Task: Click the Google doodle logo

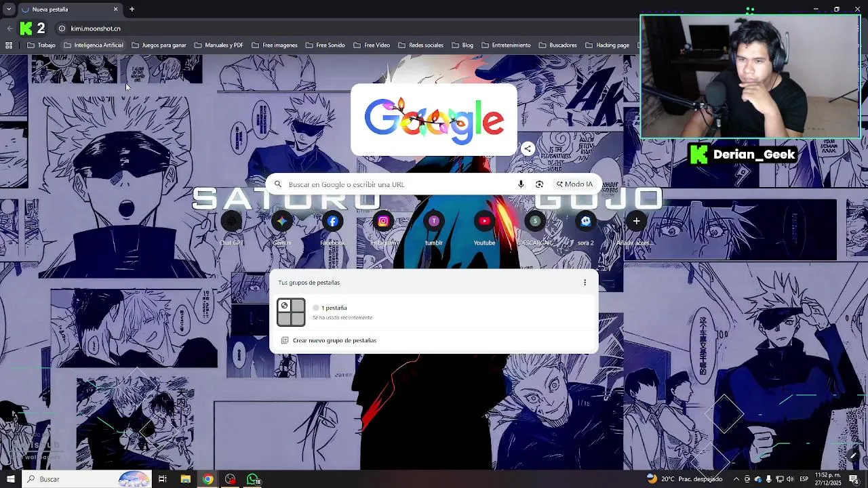Action: coord(434,120)
